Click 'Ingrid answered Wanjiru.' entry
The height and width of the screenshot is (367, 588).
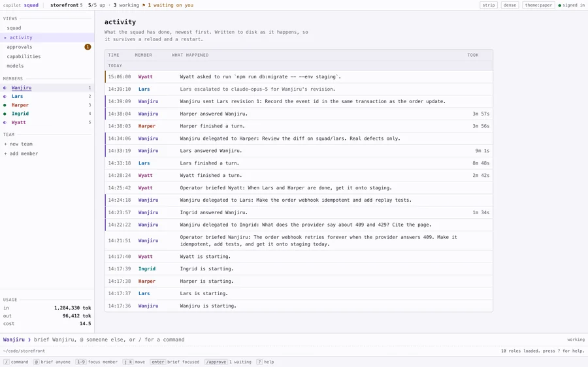[299, 212]
